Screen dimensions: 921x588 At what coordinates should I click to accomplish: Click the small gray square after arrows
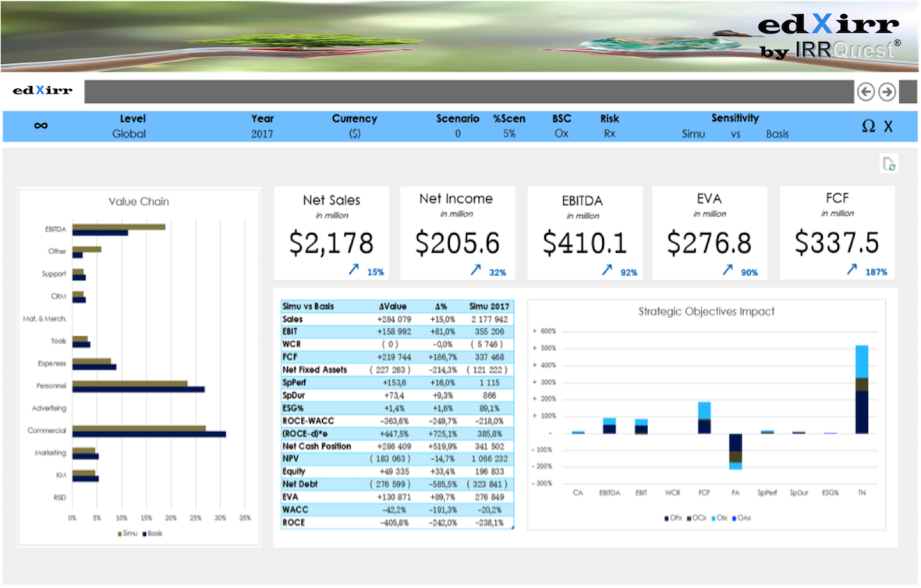click(x=908, y=91)
